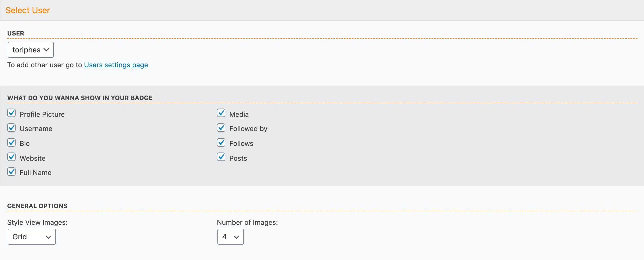The width and height of the screenshot is (644, 260).
Task: Click the Full Name label text
Action: coord(35,173)
